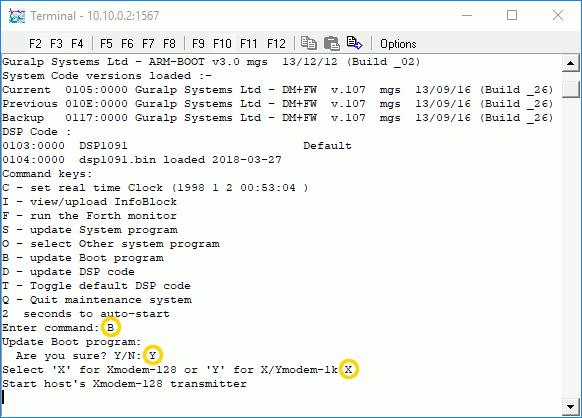Click the F8 function key button
Screen dimensions: 582x418
click(x=169, y=44)
